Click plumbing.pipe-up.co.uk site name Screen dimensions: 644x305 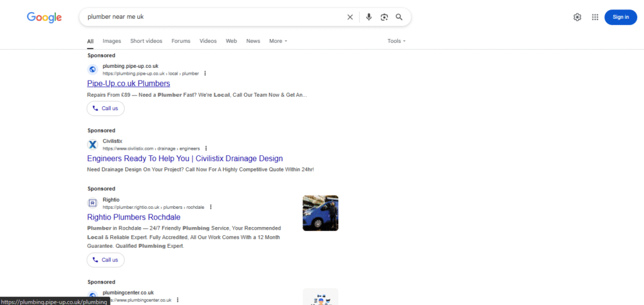point(130,66)
